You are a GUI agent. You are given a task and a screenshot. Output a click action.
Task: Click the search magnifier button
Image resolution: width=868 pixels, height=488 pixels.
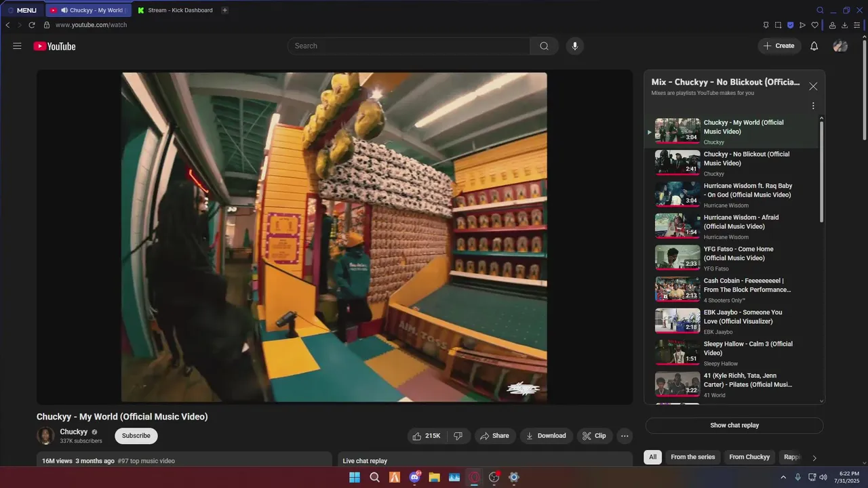tap(544, 46)
